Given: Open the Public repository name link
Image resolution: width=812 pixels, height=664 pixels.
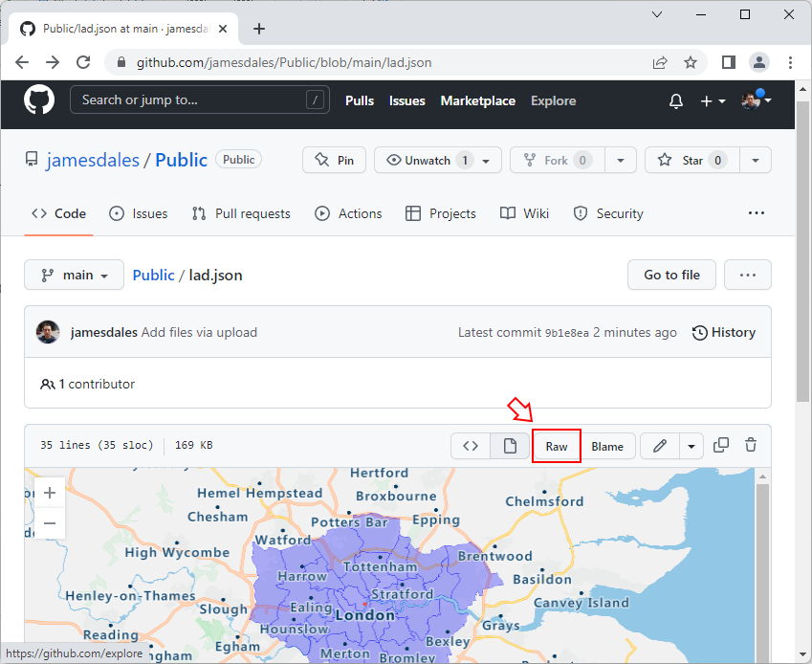Looking at the screenshot, I should (x=182, y=160).
